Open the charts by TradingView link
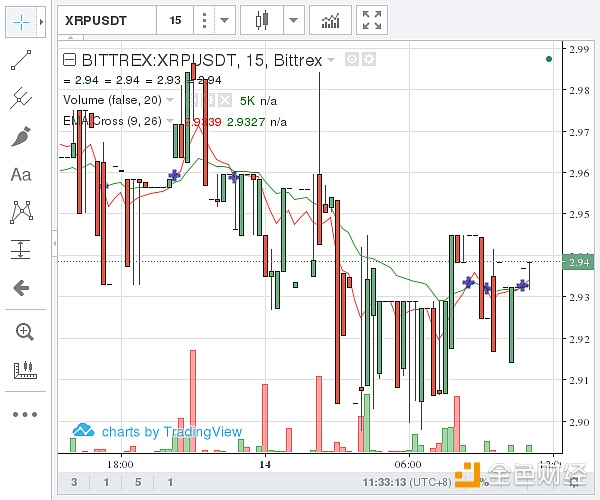 (x=157, y=431)
